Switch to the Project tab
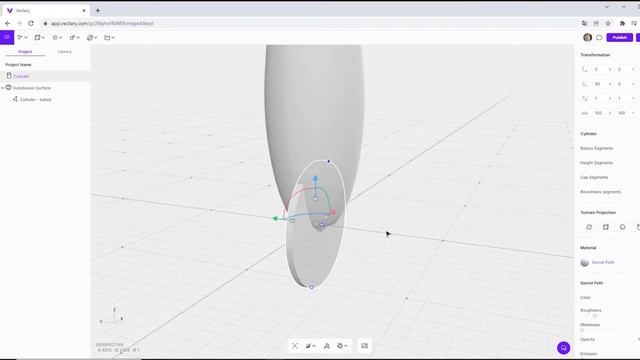This screenshot has height=360, width=640. point(25,52)
